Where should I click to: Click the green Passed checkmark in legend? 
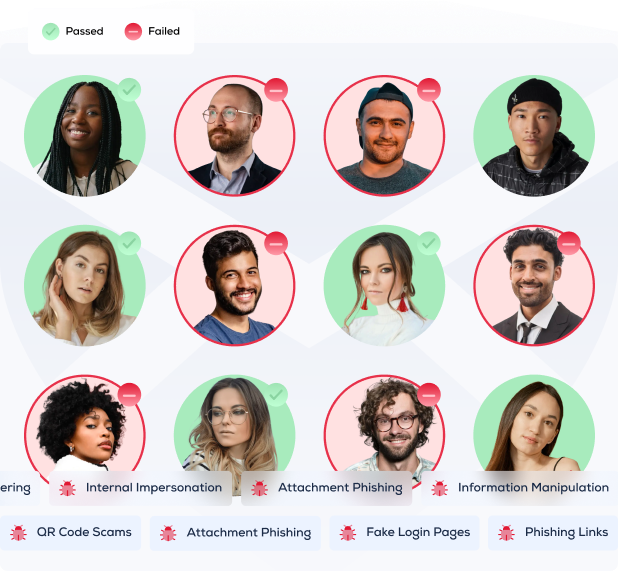tap(50, 32)
